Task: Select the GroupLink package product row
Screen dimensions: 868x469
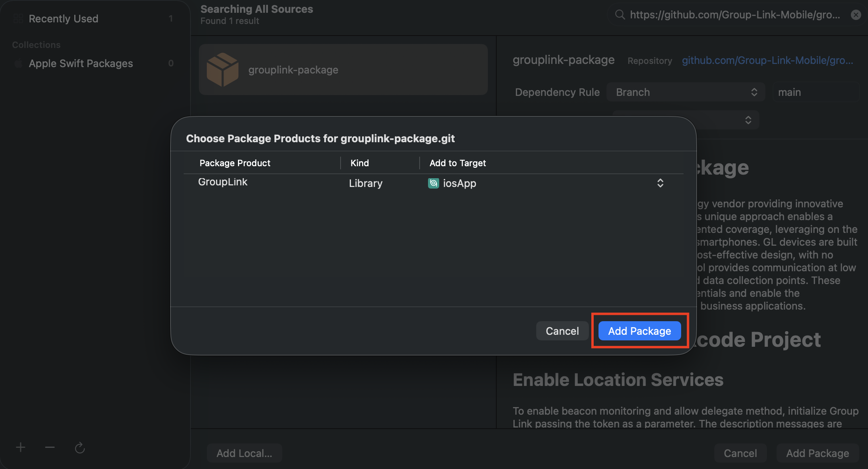Action: pyautogui.click(x=433, y=183)
